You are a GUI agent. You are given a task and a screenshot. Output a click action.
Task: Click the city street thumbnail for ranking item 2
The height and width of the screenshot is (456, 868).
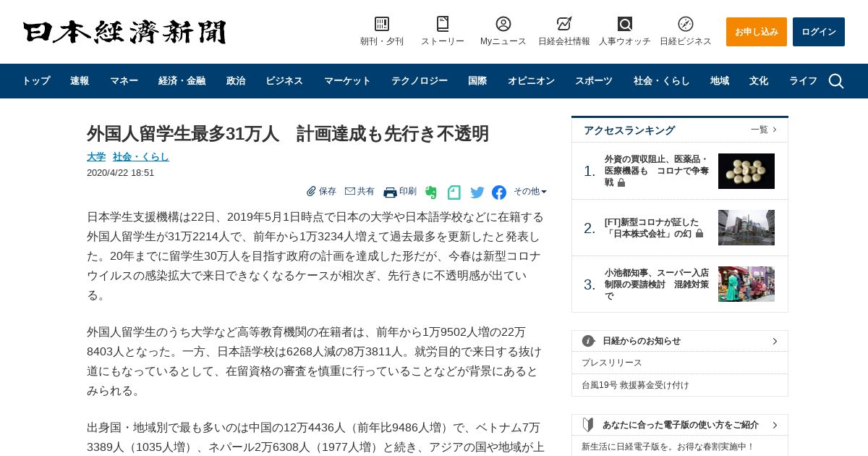[x=746, y=227]
